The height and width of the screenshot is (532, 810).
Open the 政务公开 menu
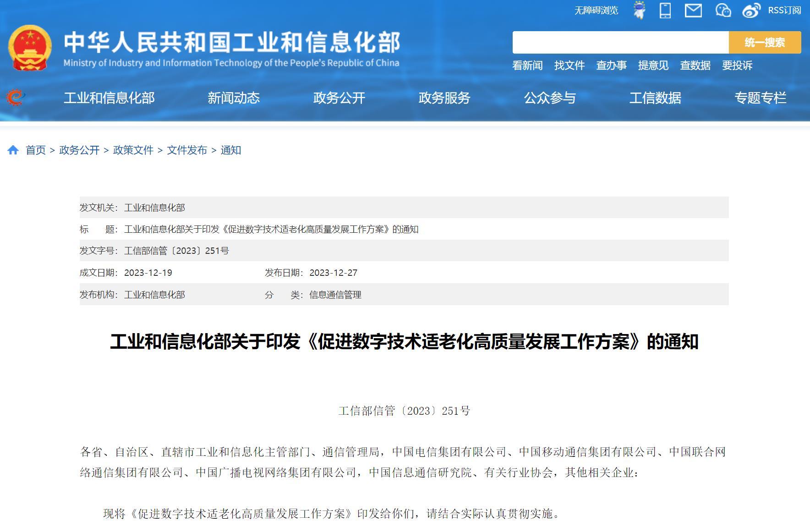pos(339,98)
